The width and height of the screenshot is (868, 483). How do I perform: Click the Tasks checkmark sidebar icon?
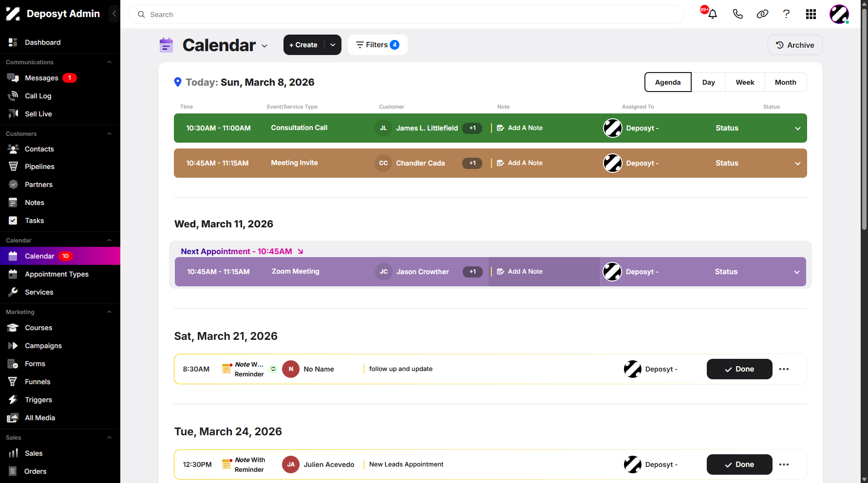coord(13,221)
